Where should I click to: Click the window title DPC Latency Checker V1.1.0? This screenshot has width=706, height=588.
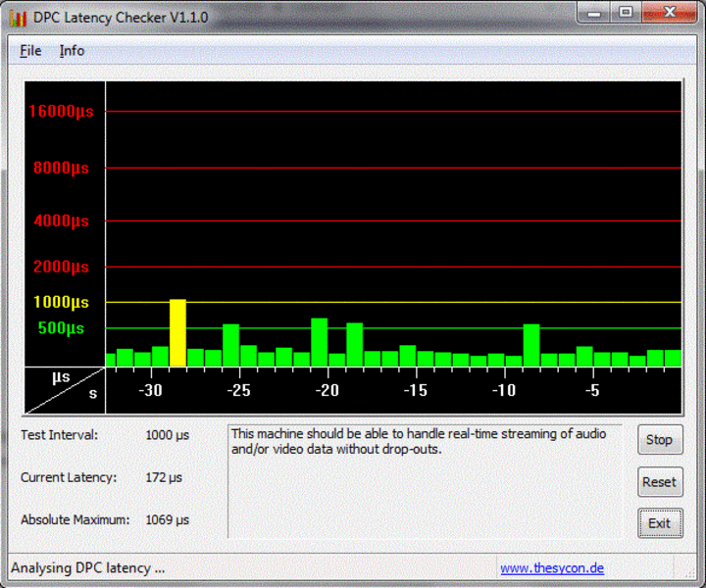click(x=121, y=18)
